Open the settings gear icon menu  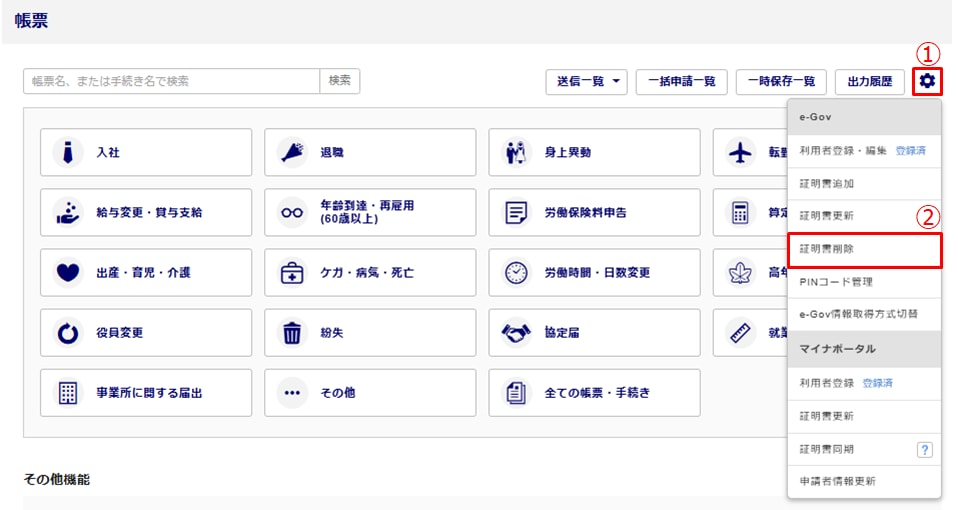928,81
